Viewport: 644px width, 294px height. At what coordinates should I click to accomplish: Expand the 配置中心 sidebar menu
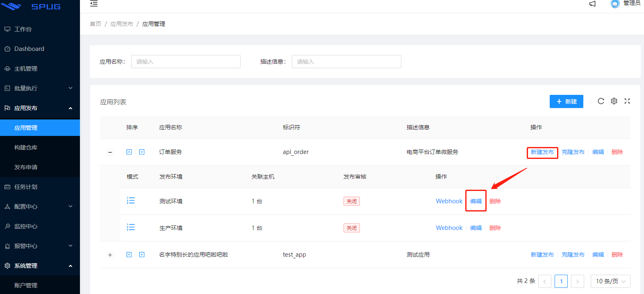point(40,207)
